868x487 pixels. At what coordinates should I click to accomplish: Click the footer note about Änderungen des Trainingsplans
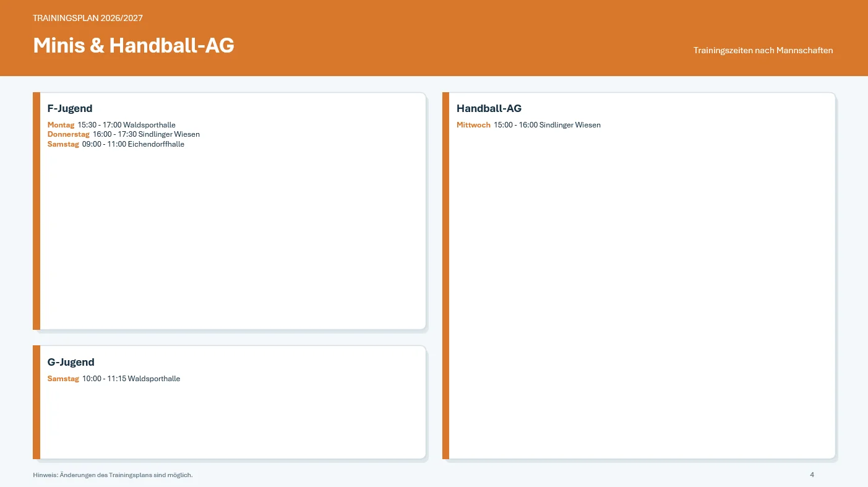click(113, 475)
